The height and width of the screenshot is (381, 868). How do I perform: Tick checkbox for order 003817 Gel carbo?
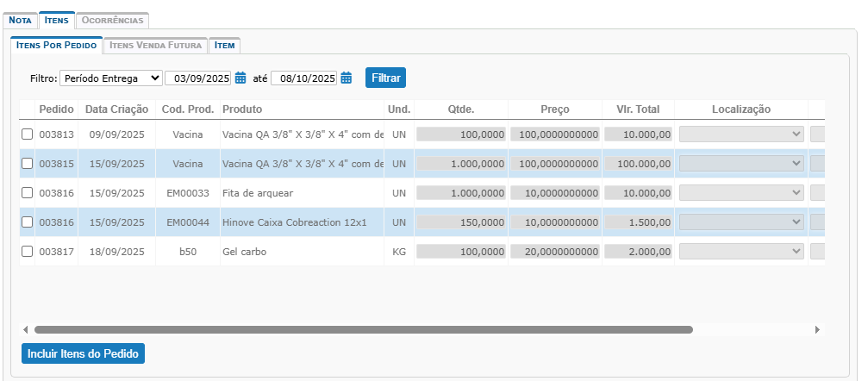[28, 251]
